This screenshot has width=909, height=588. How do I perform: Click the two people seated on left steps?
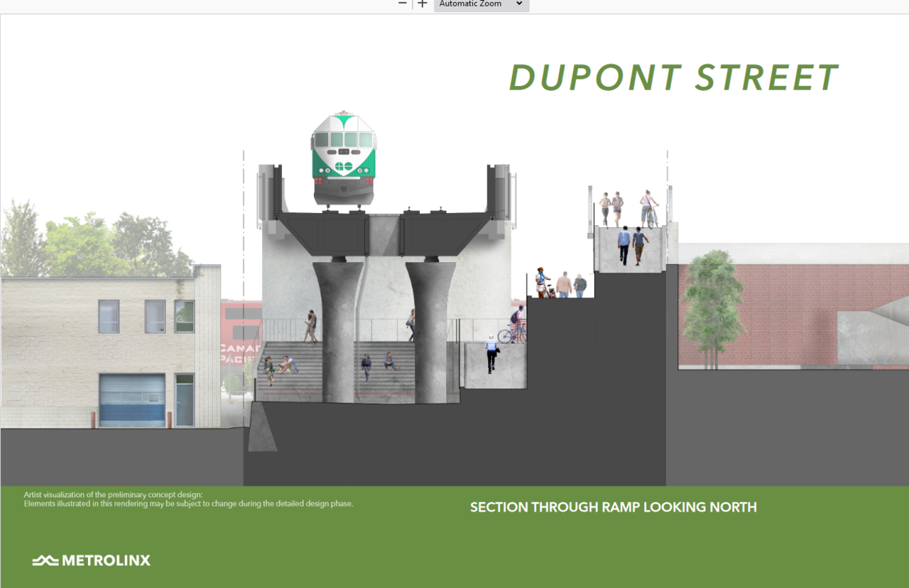(278, 366)
